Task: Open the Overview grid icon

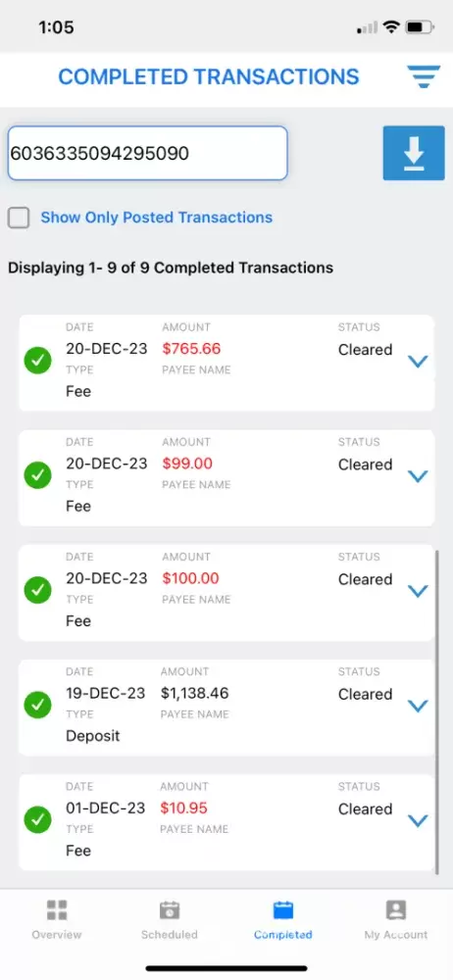Action: [57, 910]
